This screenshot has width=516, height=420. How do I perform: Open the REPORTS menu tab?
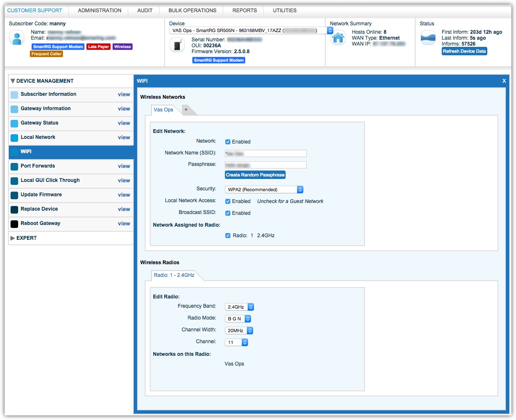244,11
